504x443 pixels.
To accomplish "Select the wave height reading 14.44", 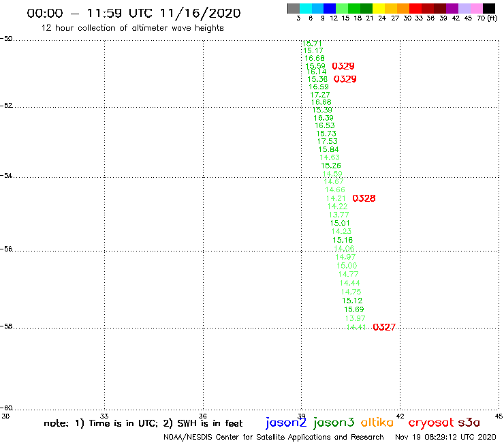I will 349,283.
